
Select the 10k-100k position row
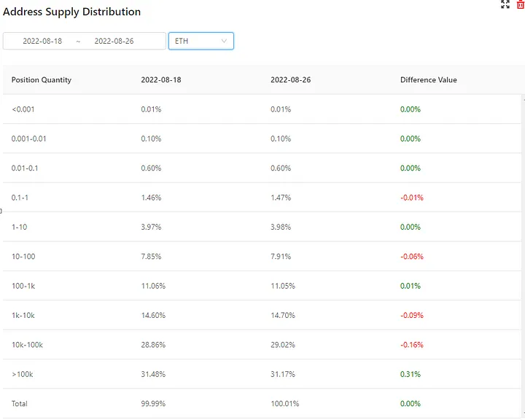(27, 344)
